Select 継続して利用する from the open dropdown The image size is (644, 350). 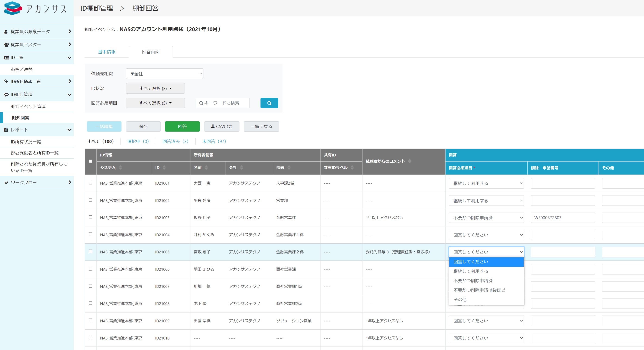pyautogui.click(x=470, y=271)
